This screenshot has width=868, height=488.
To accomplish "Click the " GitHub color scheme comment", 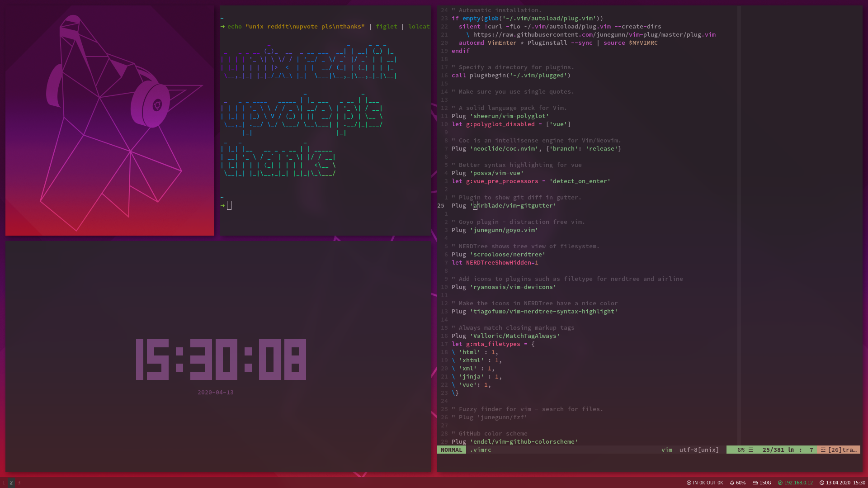I will tap(490, 433).
